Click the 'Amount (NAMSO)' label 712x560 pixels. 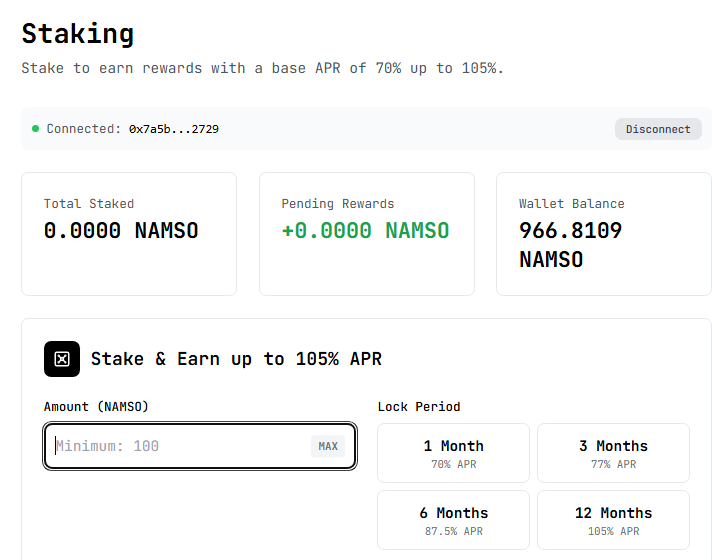coord(96,406)
